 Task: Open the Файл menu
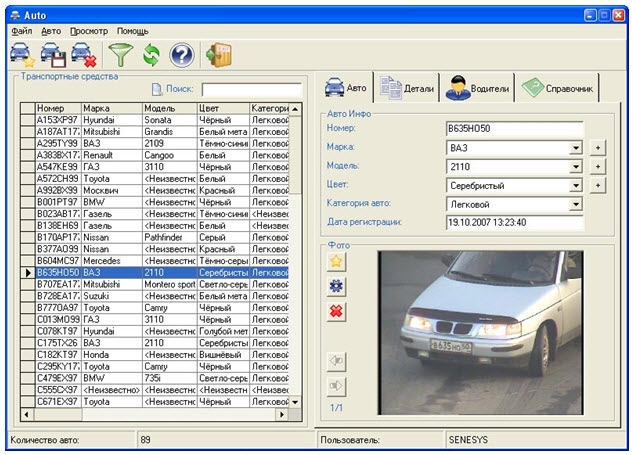22,31
